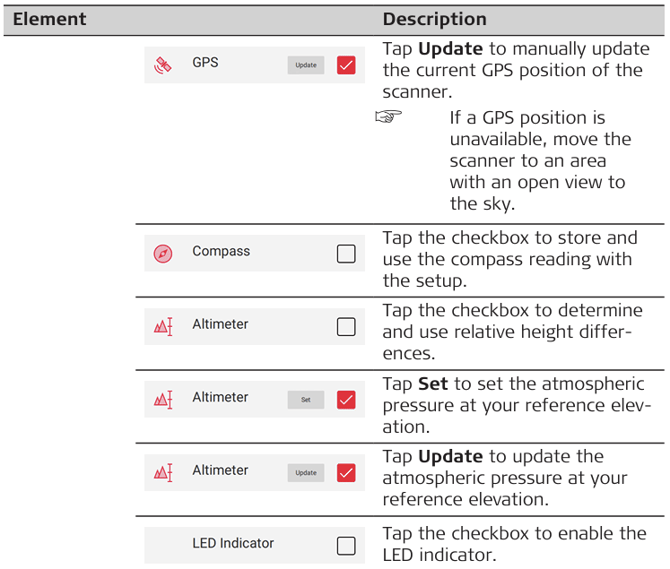Click the GPS satellite icon
The width and height of the screenshot is (670, 569).
162,65
